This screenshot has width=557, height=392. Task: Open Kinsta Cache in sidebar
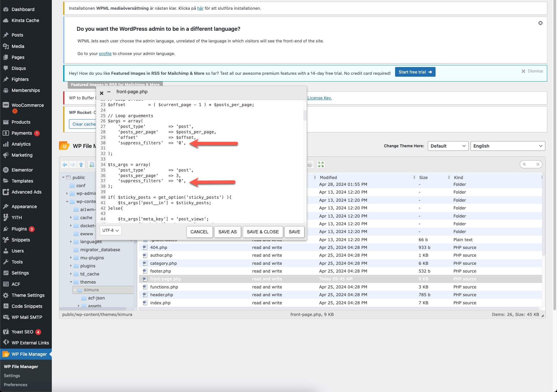coord(26,20)
